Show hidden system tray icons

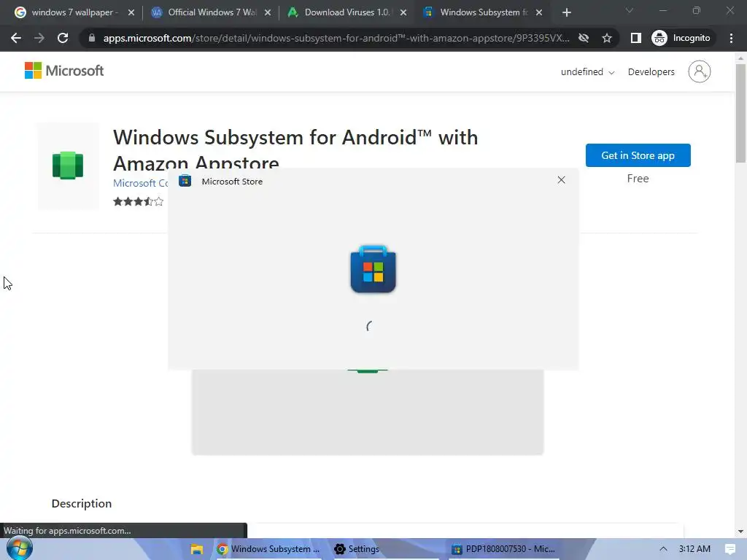click(662, 549)
